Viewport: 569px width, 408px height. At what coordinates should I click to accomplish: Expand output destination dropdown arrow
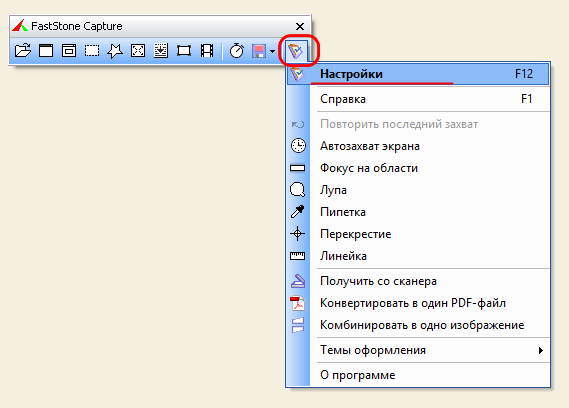[x=272, y=52]
